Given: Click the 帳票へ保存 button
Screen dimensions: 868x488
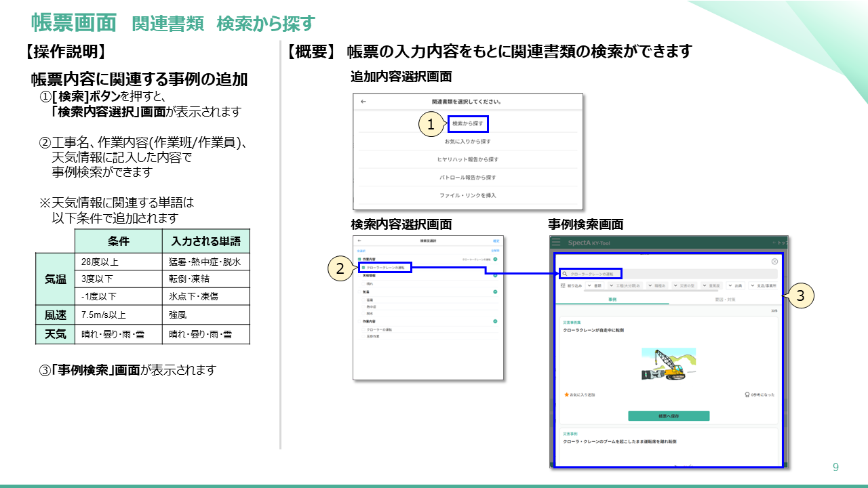Looking at the screenshot, I should click(669, 415).
